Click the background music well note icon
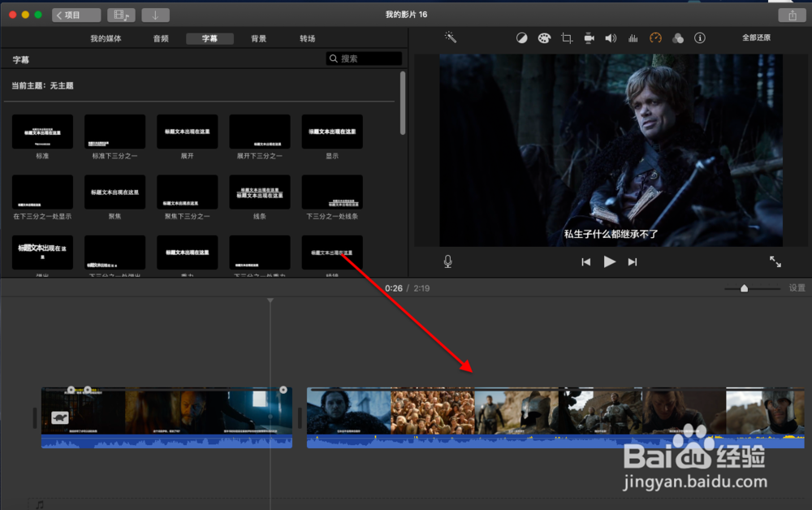The width and height of the screenshot is (812, 510). (40, 504)
